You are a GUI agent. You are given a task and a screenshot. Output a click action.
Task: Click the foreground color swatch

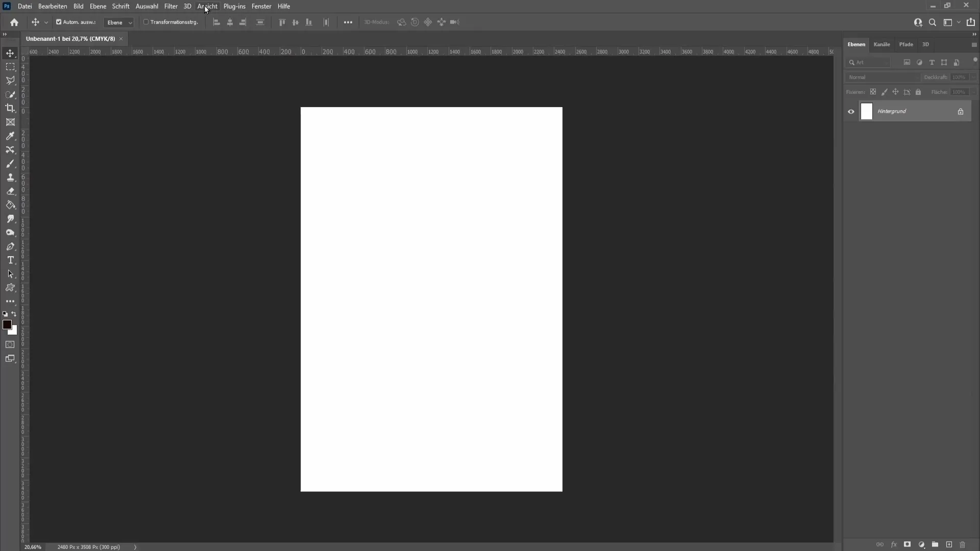(7, 324)
